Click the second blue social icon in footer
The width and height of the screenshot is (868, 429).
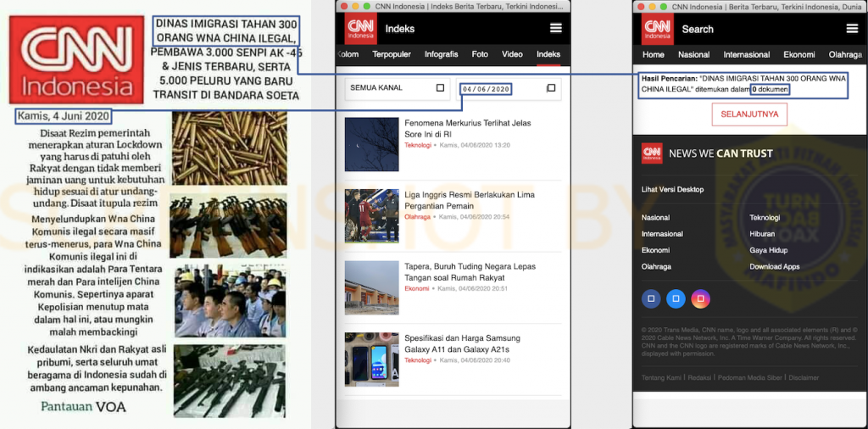pos(676,299)
